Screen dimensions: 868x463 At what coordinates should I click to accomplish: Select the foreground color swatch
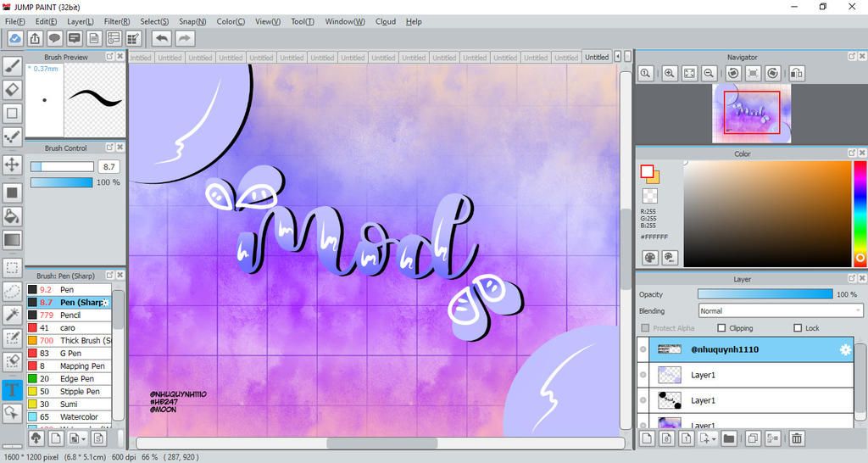[x=647, y=171]
